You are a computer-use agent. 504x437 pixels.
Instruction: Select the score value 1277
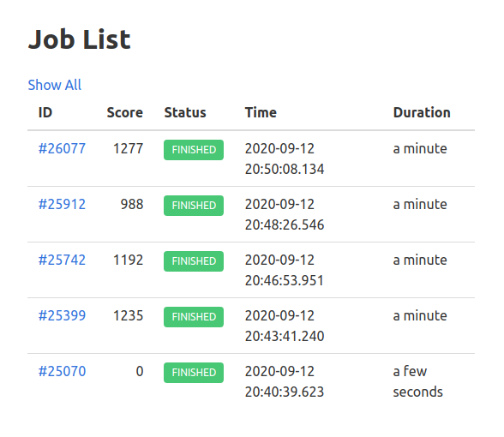coord(129,149)
